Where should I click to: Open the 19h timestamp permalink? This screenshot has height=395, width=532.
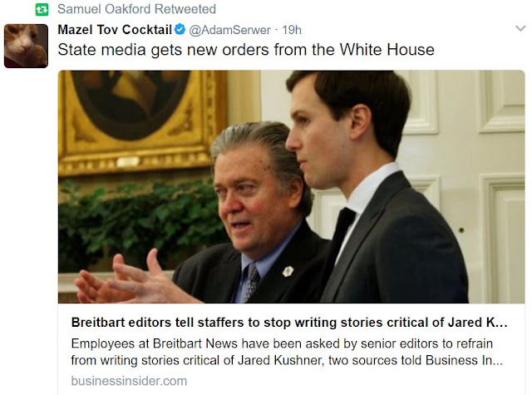[x=292, y=30]
